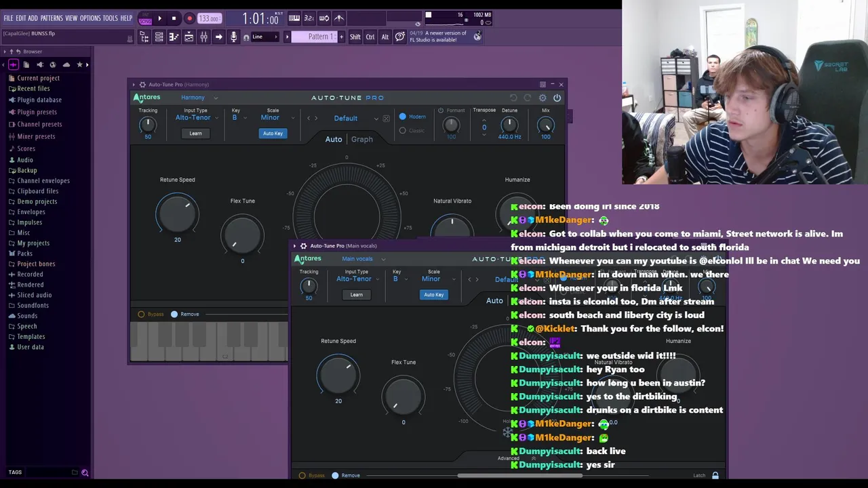Open the FILE menu
Screen dimensions: 868x488
pyautogui.click(x=8, y=18)
